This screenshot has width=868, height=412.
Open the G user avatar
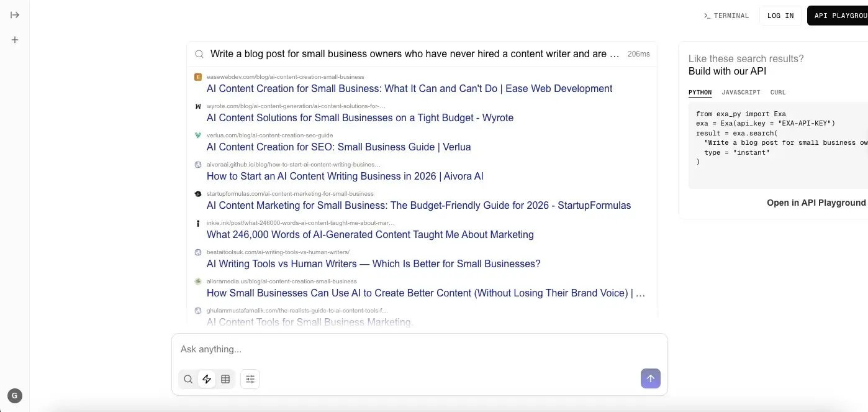tap(15, 396)
